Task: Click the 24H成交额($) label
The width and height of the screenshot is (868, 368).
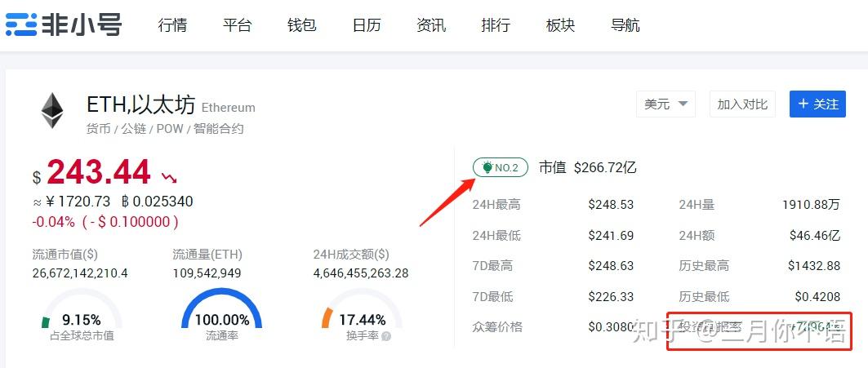Action: [351, 255]
